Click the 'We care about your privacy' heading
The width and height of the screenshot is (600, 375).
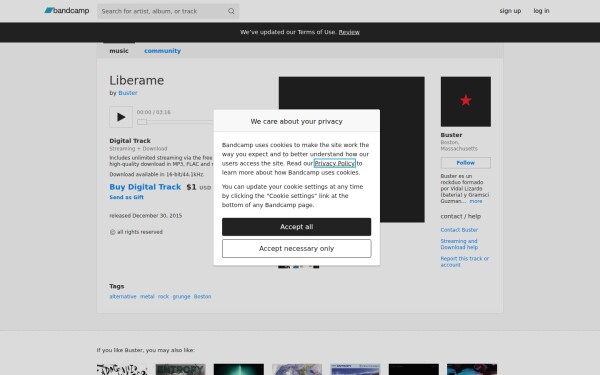click(x=297, y=121)
